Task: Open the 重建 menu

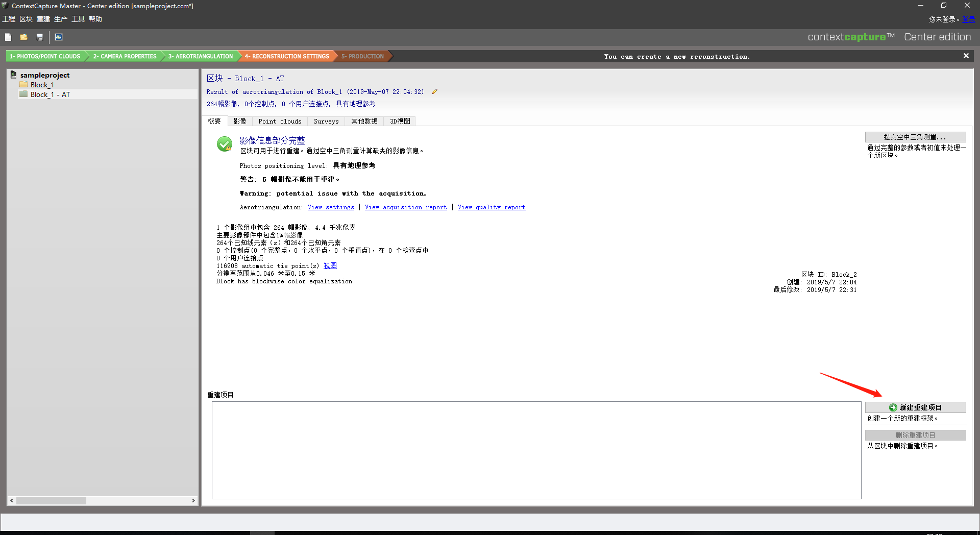Action: tap(43, 19)
